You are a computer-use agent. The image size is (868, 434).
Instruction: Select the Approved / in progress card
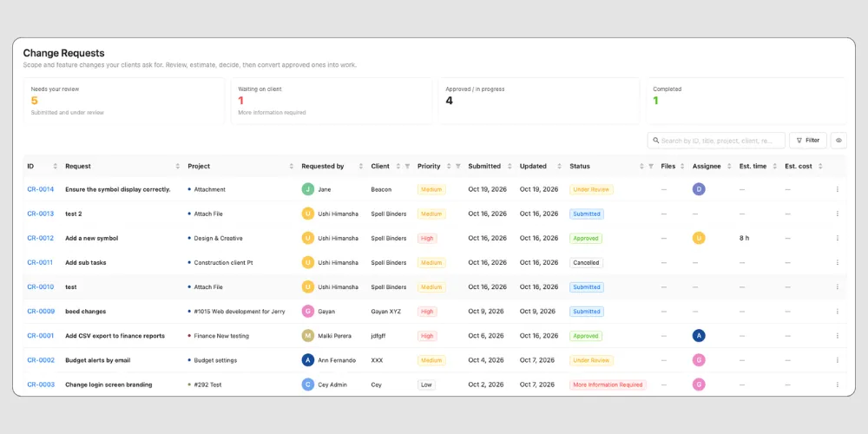[x=539, y=101]
